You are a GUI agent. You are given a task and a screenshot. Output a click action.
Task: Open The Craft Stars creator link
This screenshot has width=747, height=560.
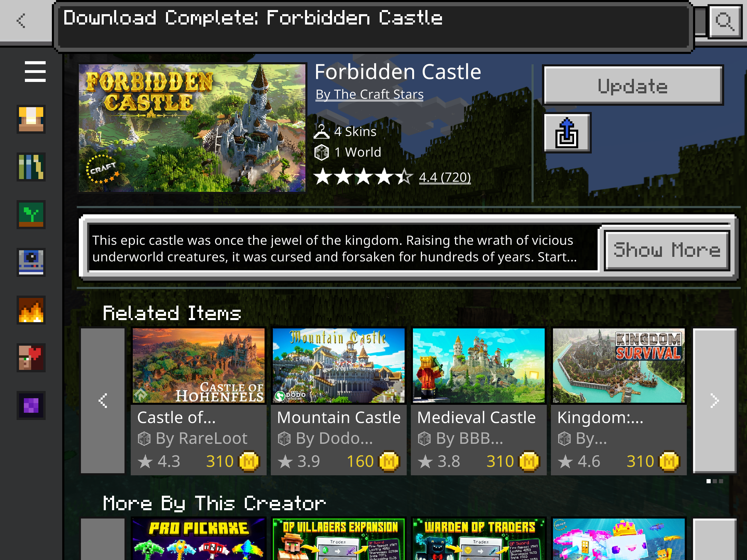tap(369, 94)
